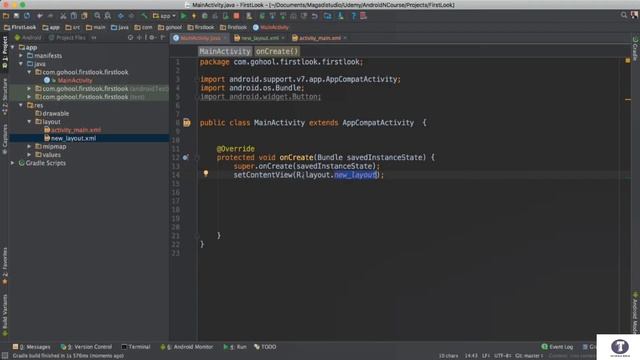Click the hide project panel icon
This screenshot has height=360, width=640.
coord(162,38)
